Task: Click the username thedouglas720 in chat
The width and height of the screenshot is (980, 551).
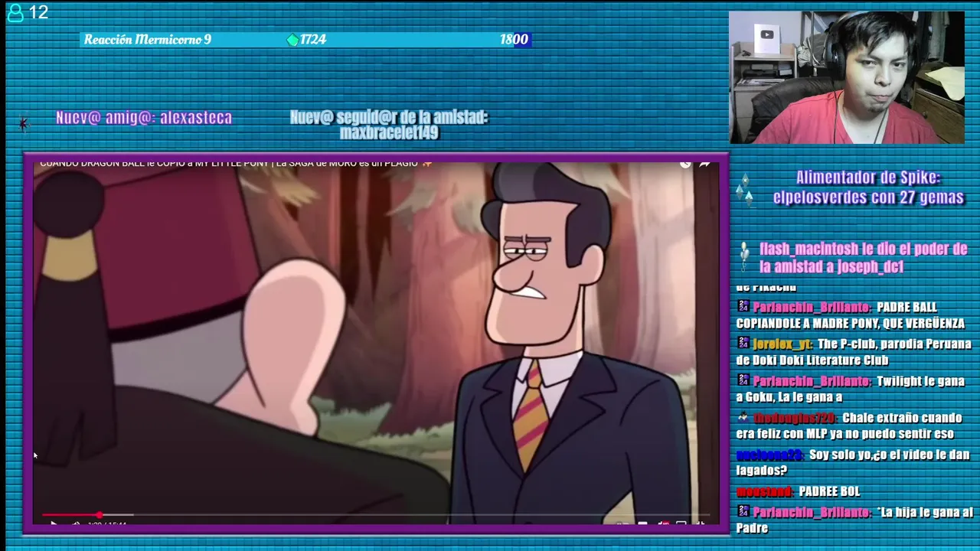Action: pos(795,418)
